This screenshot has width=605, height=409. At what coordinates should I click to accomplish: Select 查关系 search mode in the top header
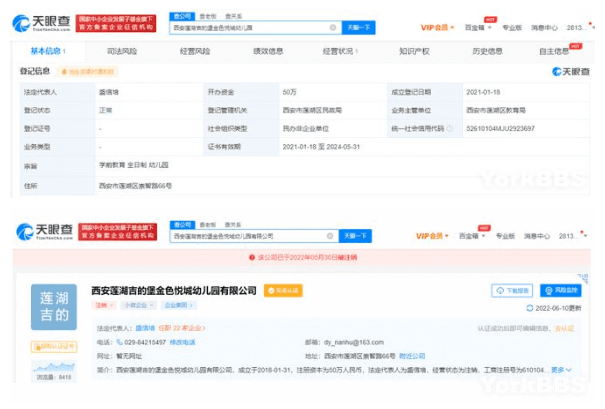[x=233, y=16]
